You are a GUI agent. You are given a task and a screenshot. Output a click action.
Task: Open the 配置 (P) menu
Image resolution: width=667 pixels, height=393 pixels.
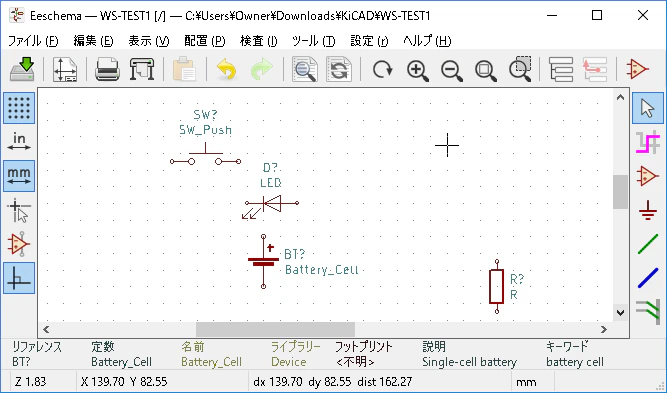pos(205,41)
